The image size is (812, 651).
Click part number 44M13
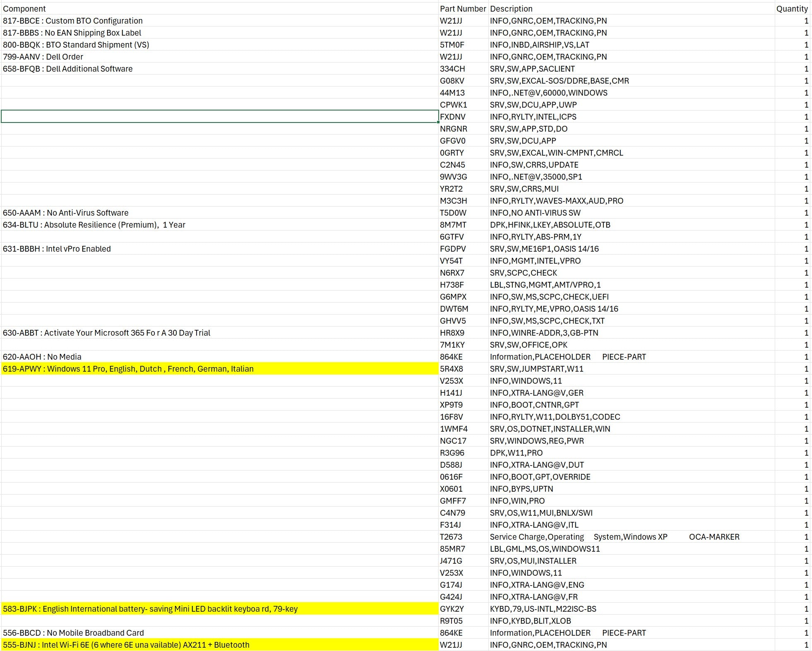pyautogui.click(x=463, y=93)
